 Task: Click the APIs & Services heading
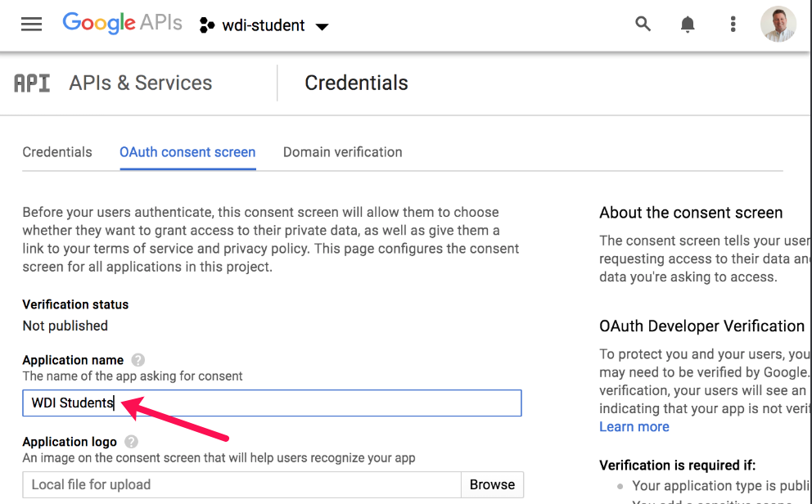(141, 83)
